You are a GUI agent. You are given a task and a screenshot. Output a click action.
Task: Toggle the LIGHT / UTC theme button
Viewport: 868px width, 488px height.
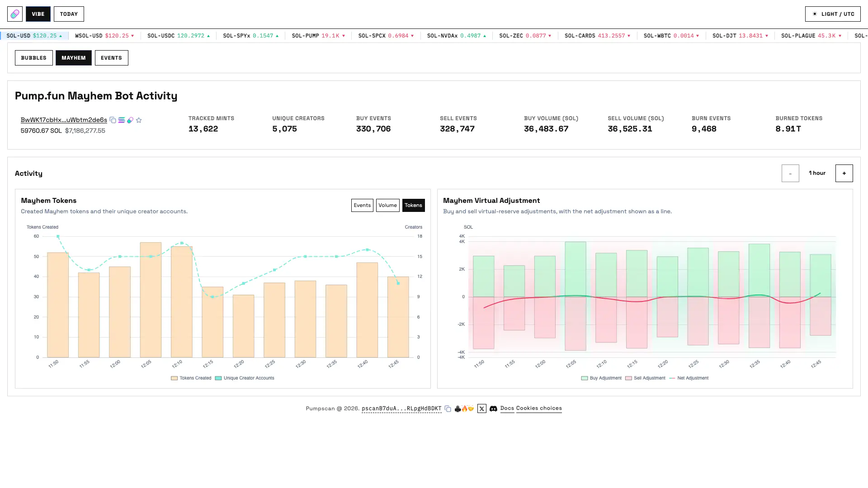(833, 14)
